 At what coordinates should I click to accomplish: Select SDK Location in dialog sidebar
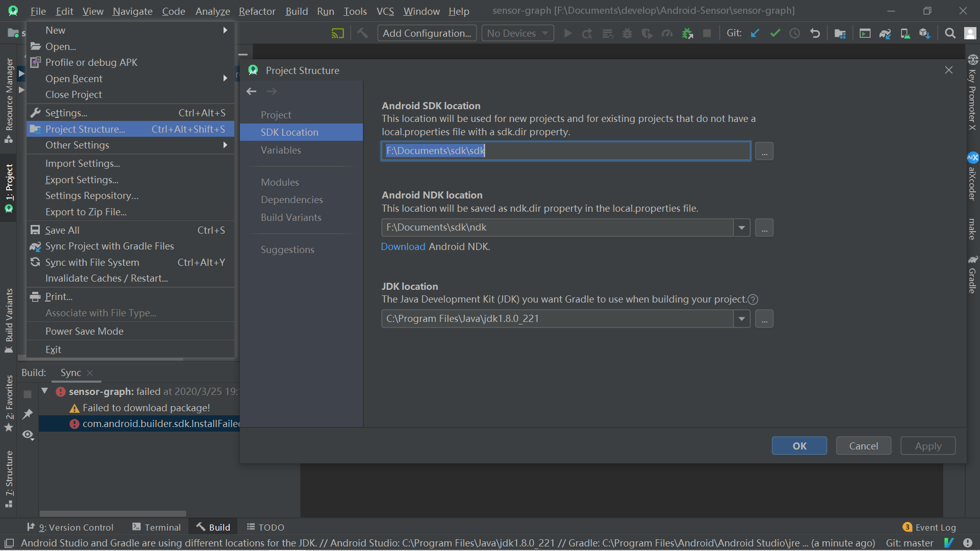pos(301,132)
